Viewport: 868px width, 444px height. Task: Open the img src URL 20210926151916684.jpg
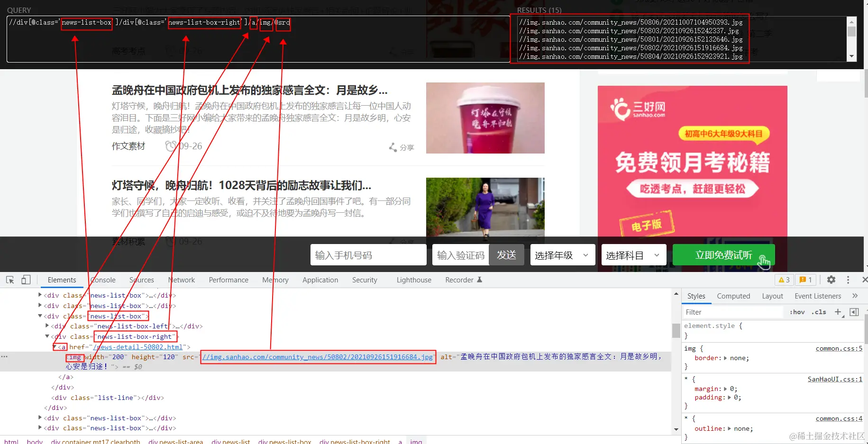pyautogui.click(x=318, y=357)
